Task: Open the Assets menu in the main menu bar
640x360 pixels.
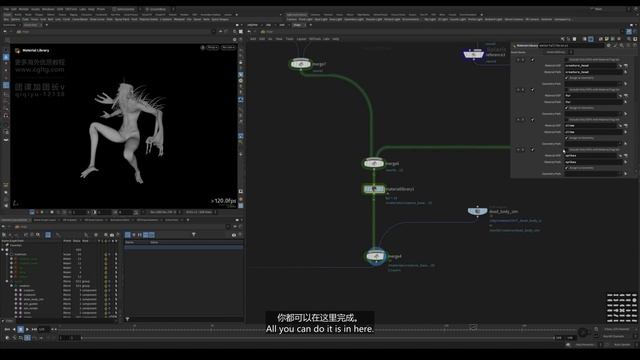Action: [x=36, y=9]
